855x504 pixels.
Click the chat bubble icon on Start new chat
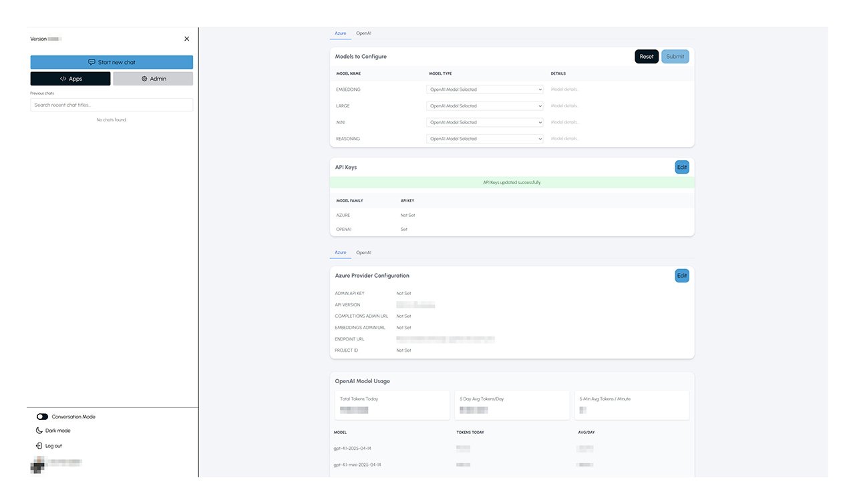(92, 62)
